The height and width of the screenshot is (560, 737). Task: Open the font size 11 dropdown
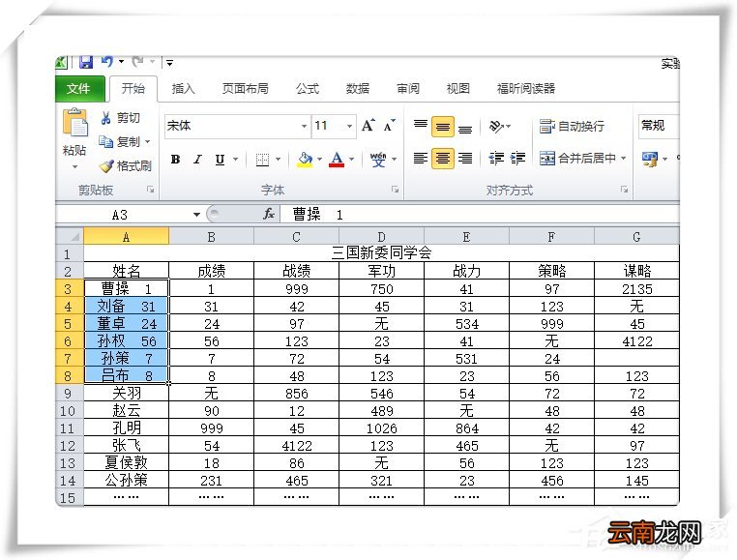coord(350,126)
